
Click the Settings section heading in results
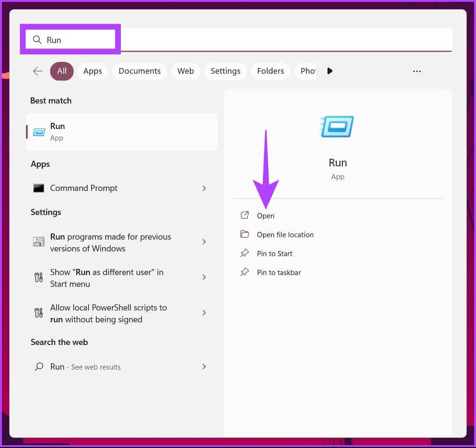pos(46,212)
